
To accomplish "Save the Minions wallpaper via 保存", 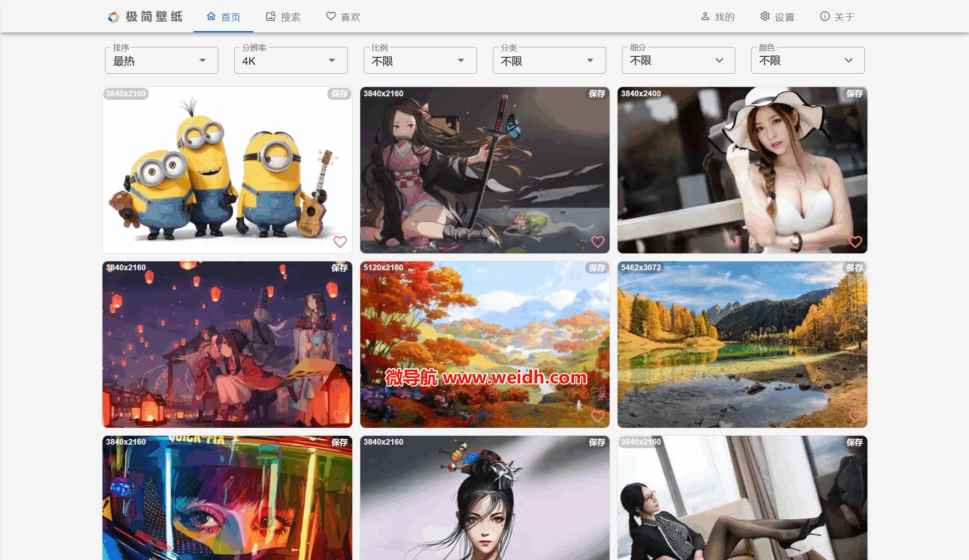I will (339, 94).
